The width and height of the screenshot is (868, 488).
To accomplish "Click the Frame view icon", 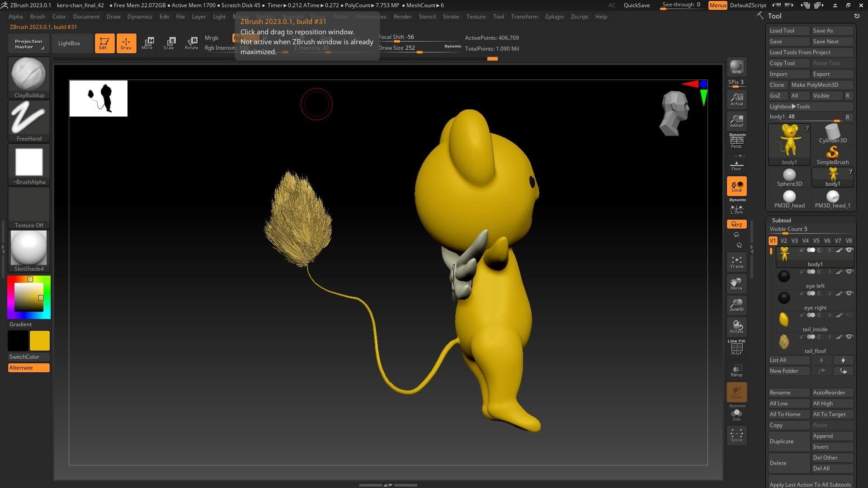I will 736,262.
